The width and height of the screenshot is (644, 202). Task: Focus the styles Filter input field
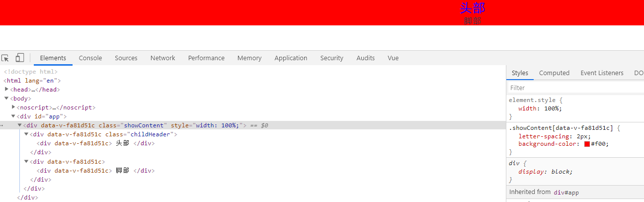coord(575,88)
